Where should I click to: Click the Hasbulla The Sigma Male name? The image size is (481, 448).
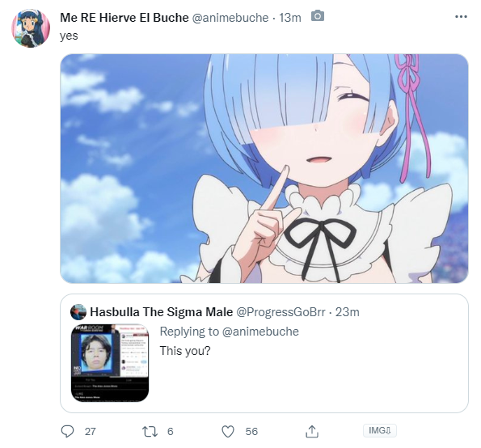tap(162, 312)
